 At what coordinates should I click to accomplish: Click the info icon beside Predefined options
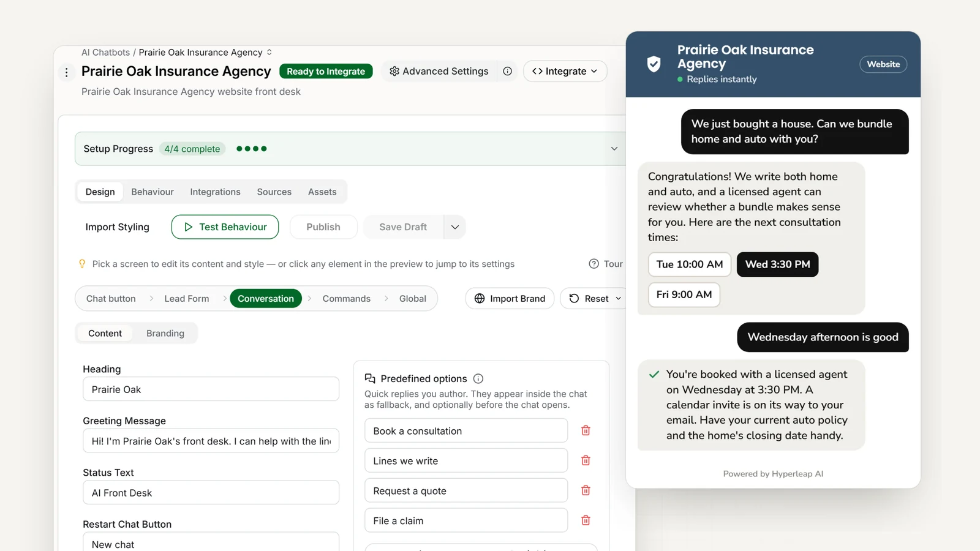tap(478, 379)
